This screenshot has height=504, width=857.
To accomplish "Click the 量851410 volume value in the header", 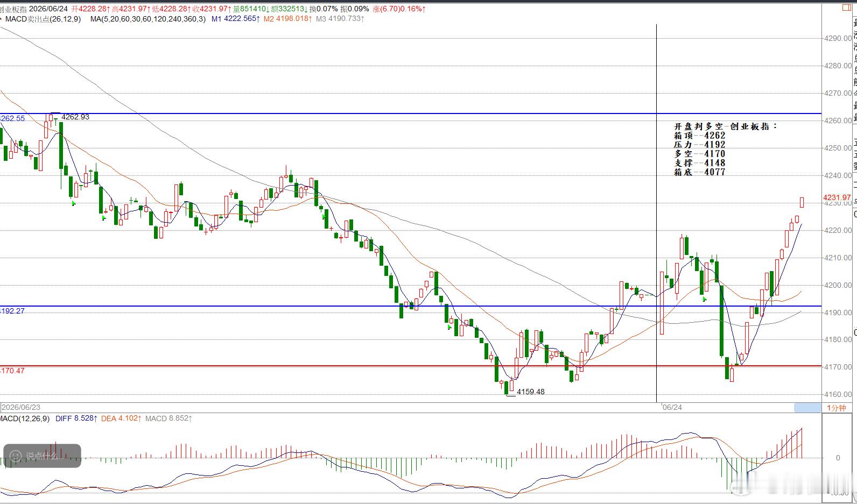I will pyautogui.click(x=250, y=9).
